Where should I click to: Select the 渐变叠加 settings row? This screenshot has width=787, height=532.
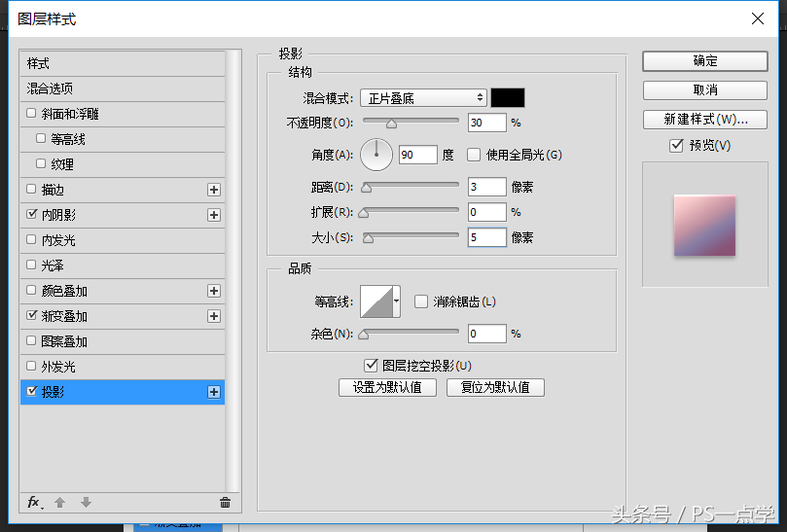[x=122, y=316]
